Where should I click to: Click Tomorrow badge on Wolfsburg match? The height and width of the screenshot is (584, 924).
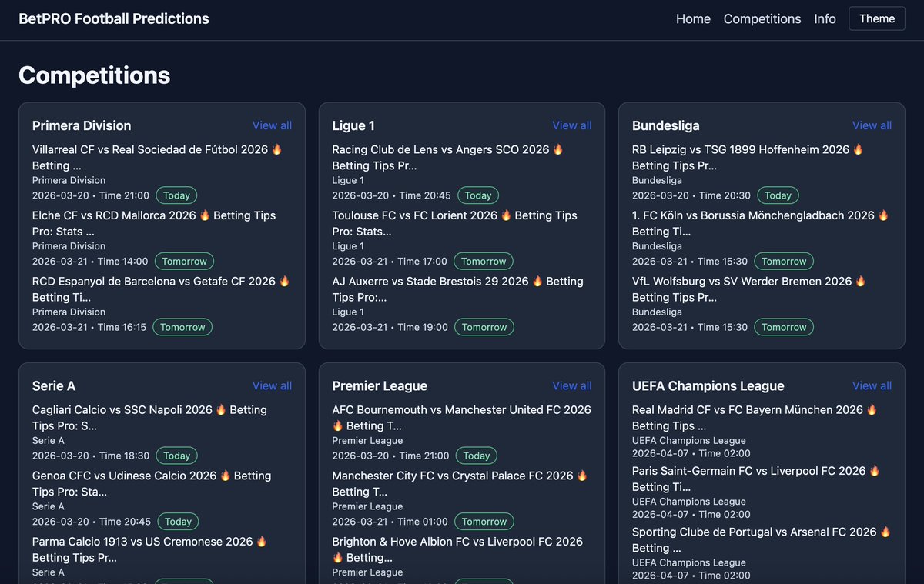[784, 327]
